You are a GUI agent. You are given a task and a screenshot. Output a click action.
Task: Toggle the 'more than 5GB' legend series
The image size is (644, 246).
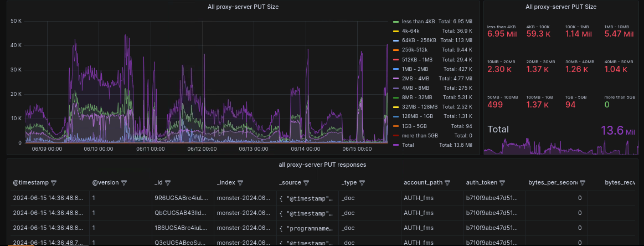coord(420,135)
